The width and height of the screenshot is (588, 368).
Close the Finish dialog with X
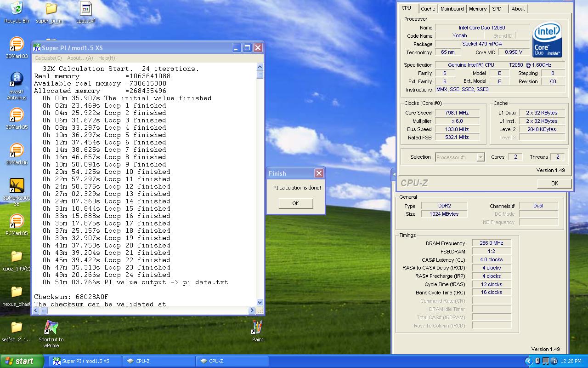(x=319, y=173)
